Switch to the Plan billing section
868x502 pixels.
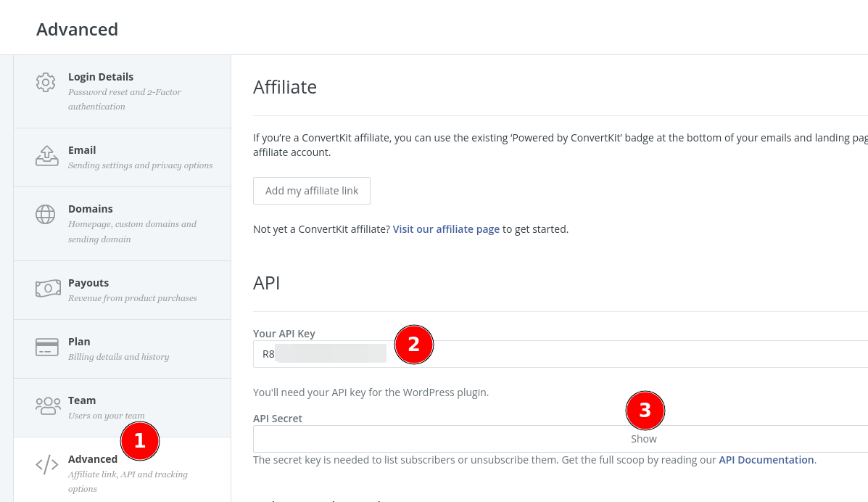(123, 349)
